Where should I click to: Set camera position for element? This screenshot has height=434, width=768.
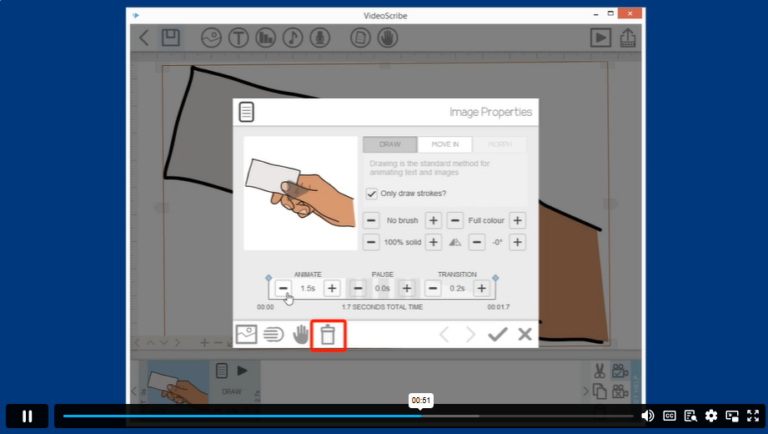click(620, 371)
